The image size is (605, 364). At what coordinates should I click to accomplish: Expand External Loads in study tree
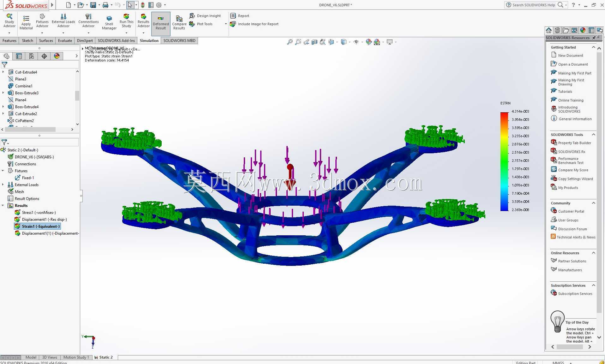(x=3, y=185)
